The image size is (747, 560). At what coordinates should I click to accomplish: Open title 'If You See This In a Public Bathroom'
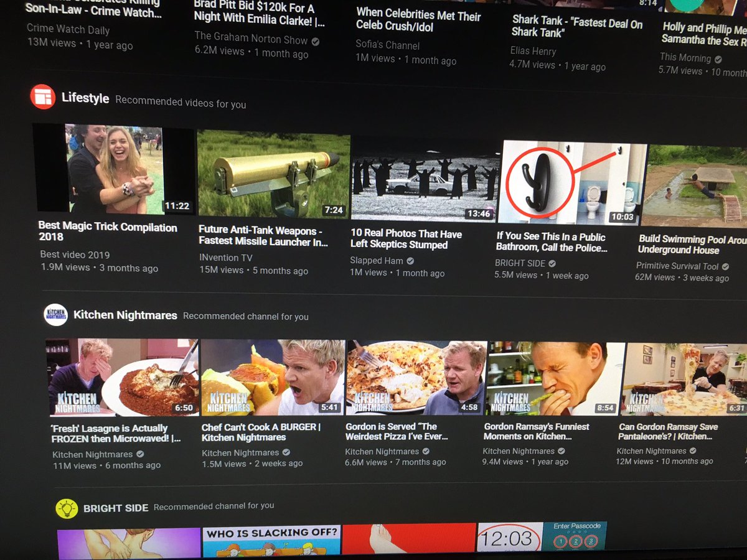[x=552, y=242]
